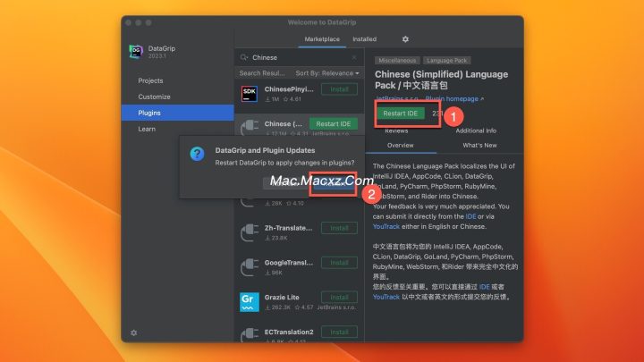Select the ChinesePinyin plugin SDK icon
Screen dimensions: 644x362
pyautogui.click(x=250, y=94)
